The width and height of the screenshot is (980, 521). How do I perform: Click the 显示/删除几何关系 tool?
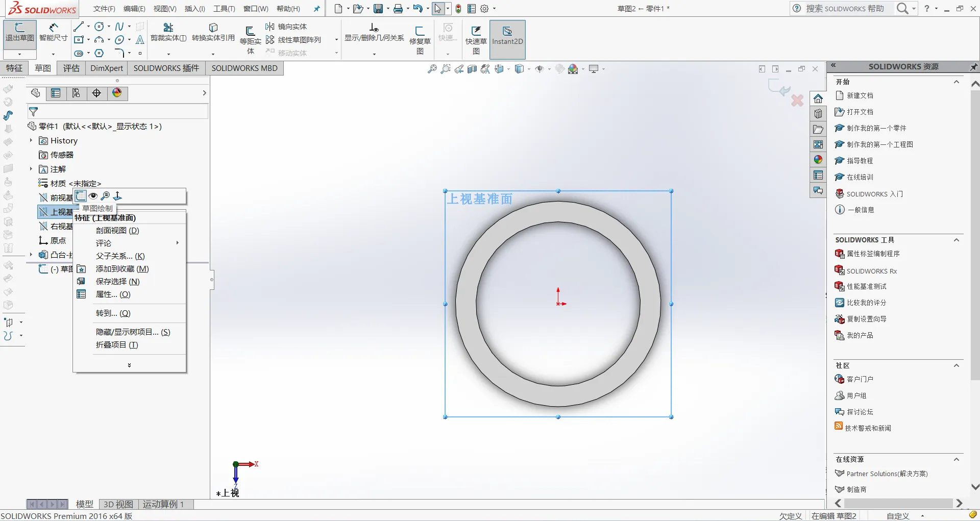[x=374, y=33]
